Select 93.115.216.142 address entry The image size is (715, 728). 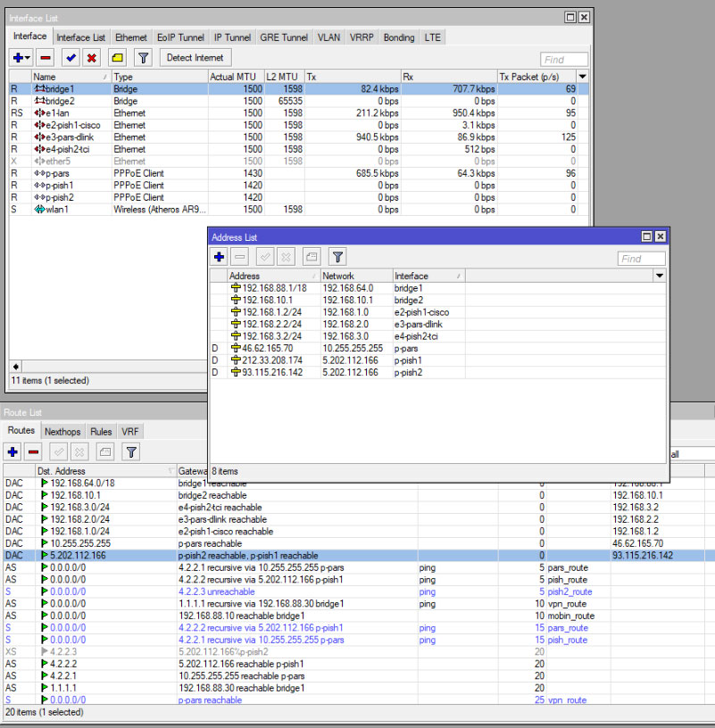[438, 372]
